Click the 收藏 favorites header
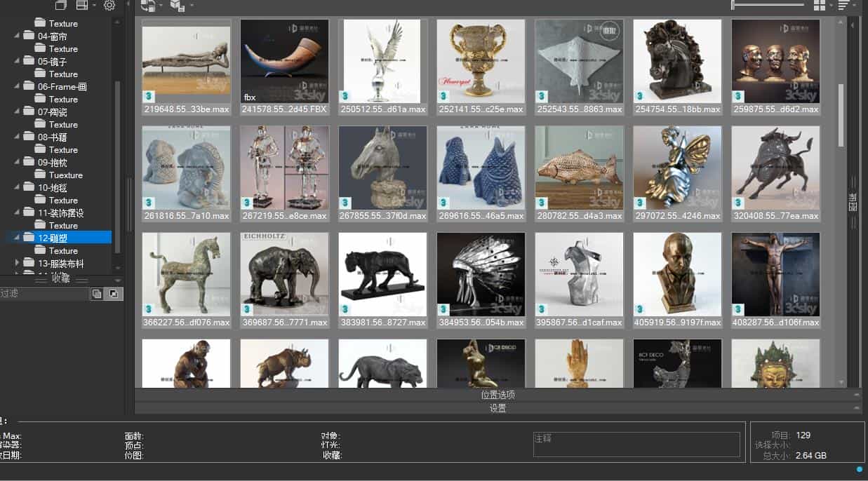This screenshot has height=481, width=868. coord(60,279)
